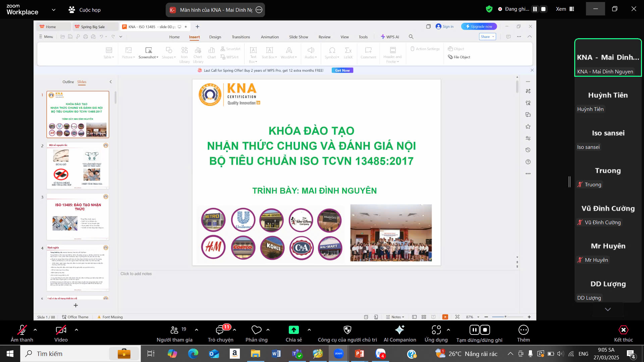Open Phản ứng reactions heart icon
644x362 pixels.
[256, 330]
